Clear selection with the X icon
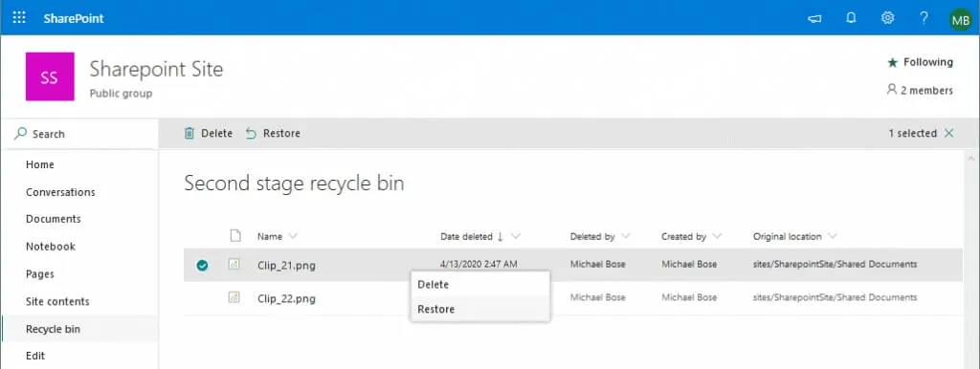 (948, 133)
